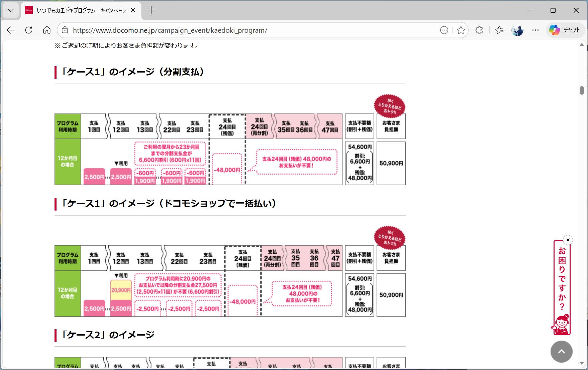Open the Favorites bar icon
This screenshot has height=370, width=588.
click(499, 30)
